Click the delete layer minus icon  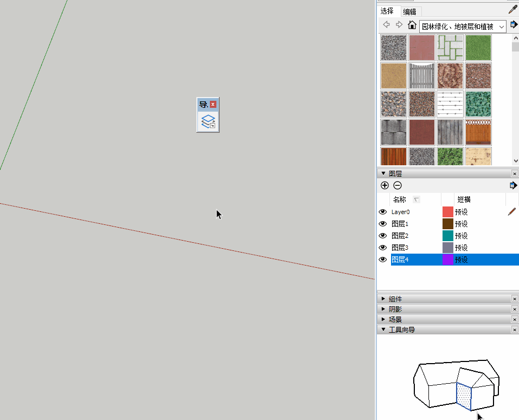[398, 185]
